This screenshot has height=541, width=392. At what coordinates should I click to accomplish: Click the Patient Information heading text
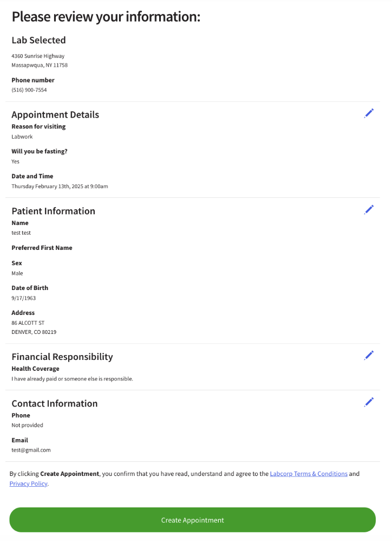53,211
